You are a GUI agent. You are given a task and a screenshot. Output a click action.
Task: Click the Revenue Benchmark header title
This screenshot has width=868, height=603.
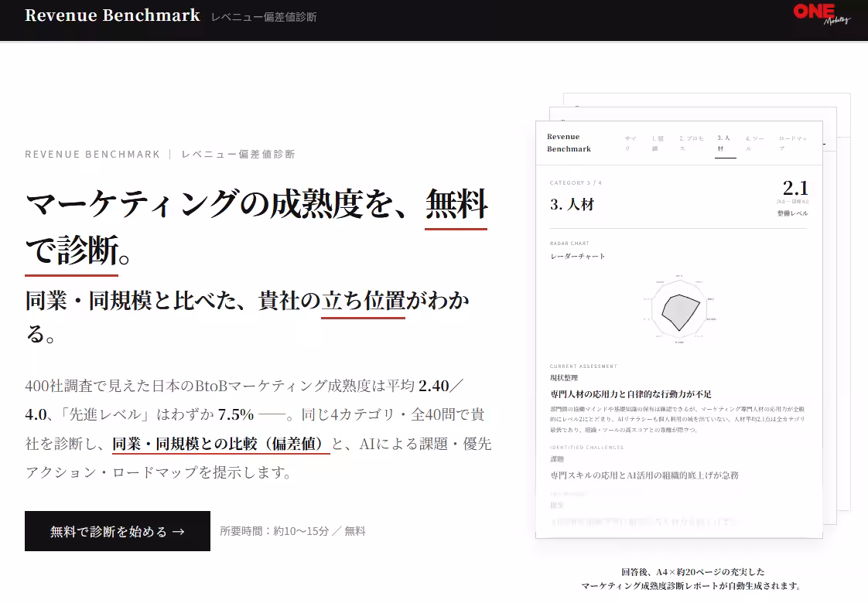pos(112,15)
